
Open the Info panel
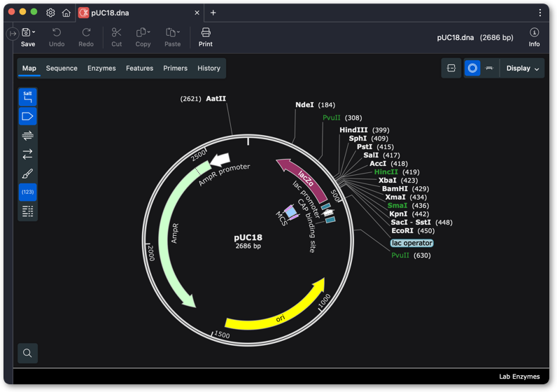click(x=534, y=37)
